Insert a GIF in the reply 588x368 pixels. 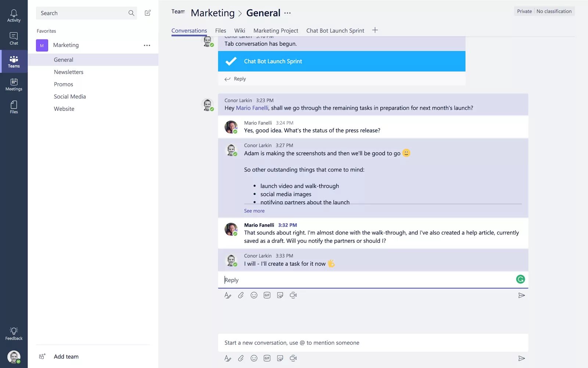tap(267, 295)
